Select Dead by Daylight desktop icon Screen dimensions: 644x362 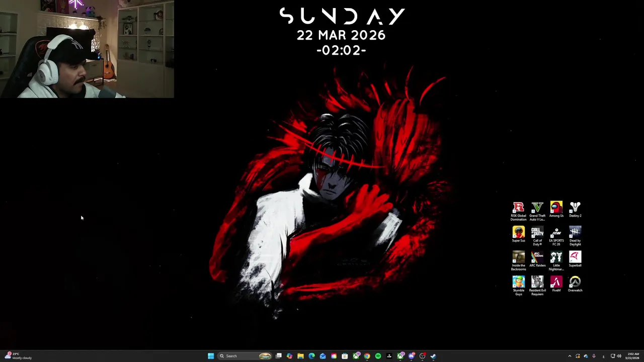click(x=575, y=236)
